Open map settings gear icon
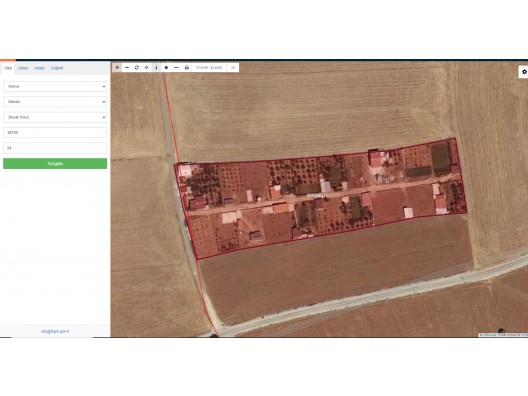 pyautogui.click(x=524, y=72)
